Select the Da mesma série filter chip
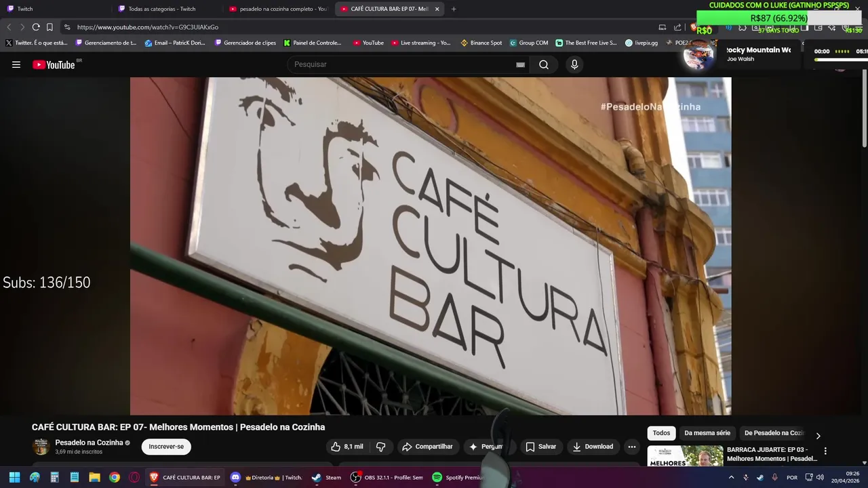The width and height of the screenshot is (868, 488). coord(707,433)
